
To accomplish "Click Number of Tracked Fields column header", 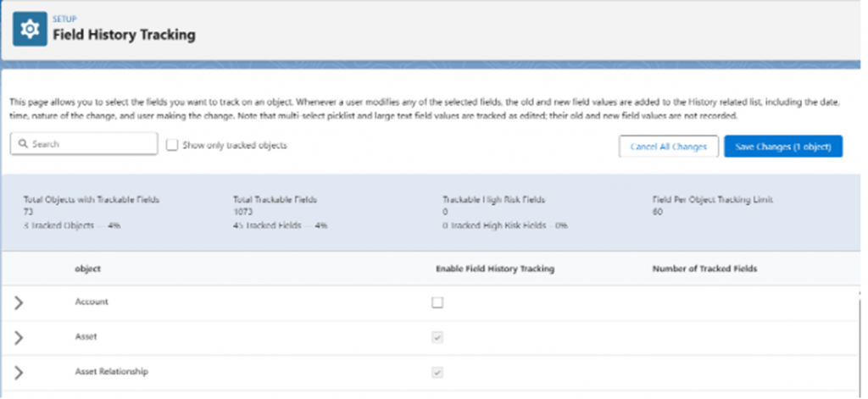I will [704, 269].
